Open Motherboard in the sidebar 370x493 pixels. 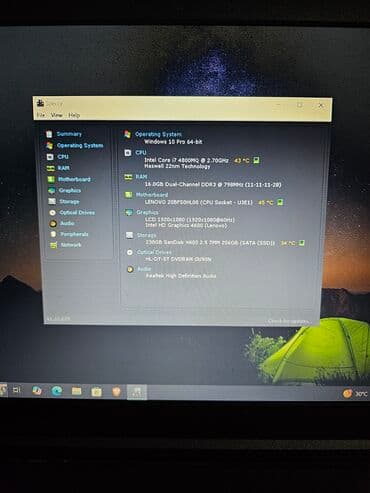74,179
